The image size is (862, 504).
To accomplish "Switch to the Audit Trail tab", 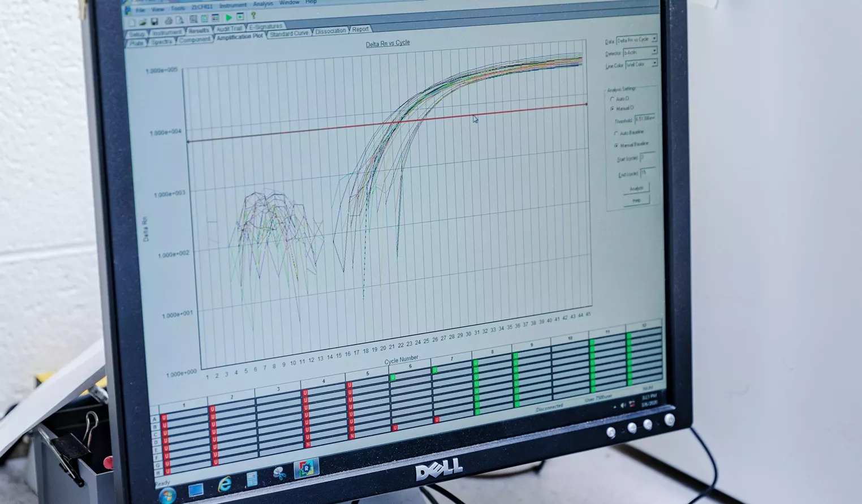I will point(230,28).
